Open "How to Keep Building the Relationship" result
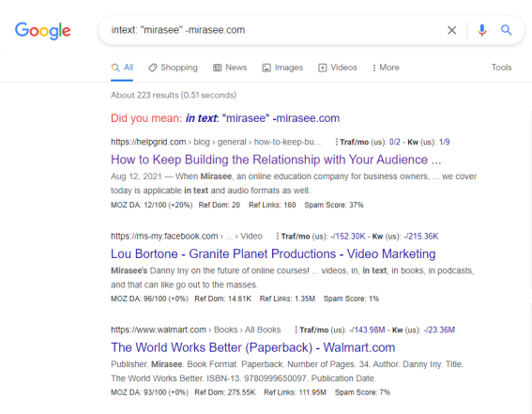This screenshot has height=414, width=532. (276, 160)
